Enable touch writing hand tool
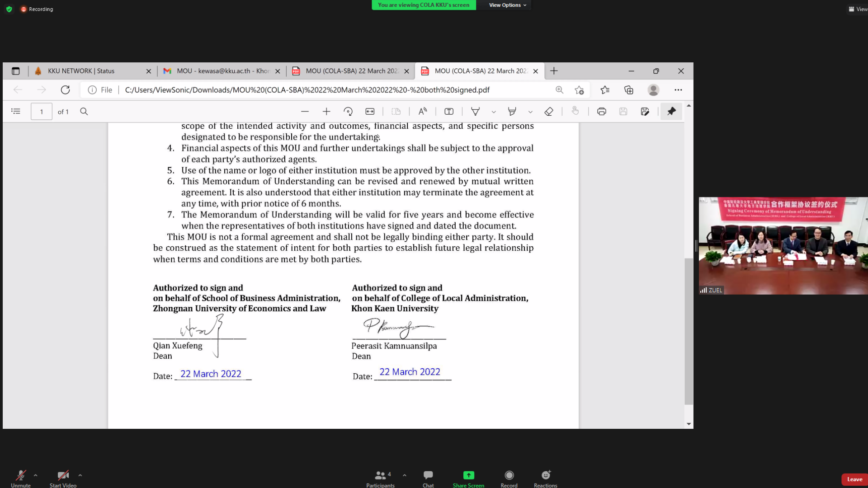Image resolution: width=868 pixels, height=488 pixels. [x=575, y=111]
